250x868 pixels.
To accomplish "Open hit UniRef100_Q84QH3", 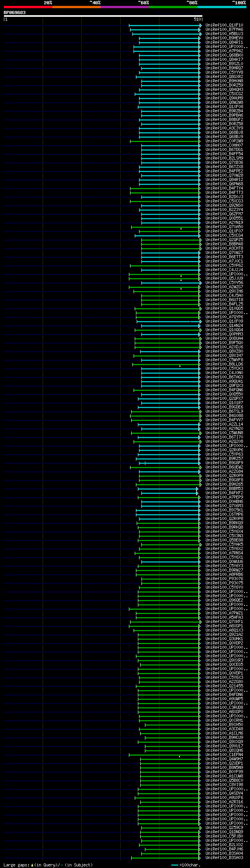I will tap(224, 90).
